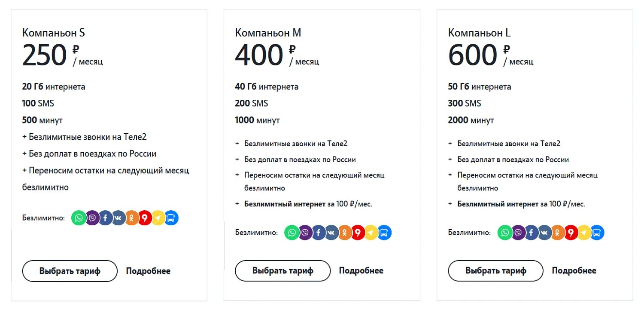Open Подробнее link for Компаньон S
Image resolution: width=644 pixels, height=310 pixels.
[148, 271]
